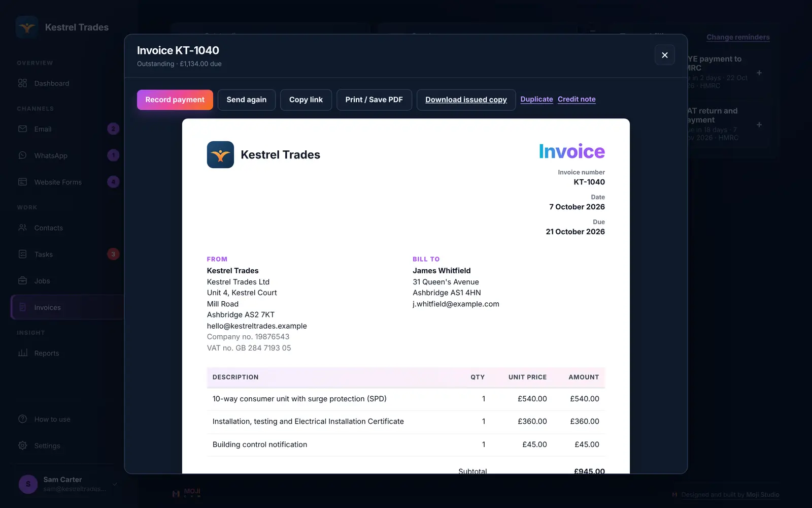
Task: Open Change reminders link
Action: 738,37
